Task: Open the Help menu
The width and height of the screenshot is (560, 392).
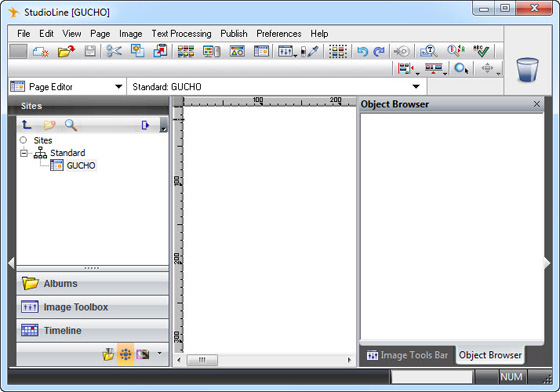Action: pos(319,34)
